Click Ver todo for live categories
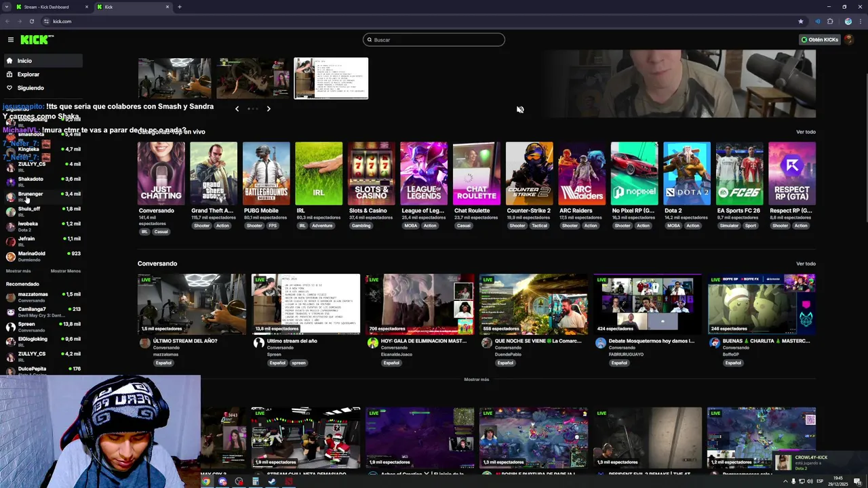Image resolution: width=868 pixels, height=488 pixels. 806,132
